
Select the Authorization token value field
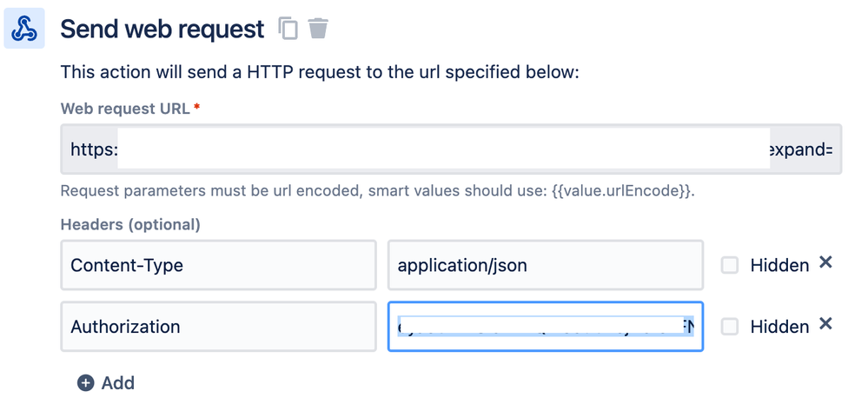click(x=546, y=326)
